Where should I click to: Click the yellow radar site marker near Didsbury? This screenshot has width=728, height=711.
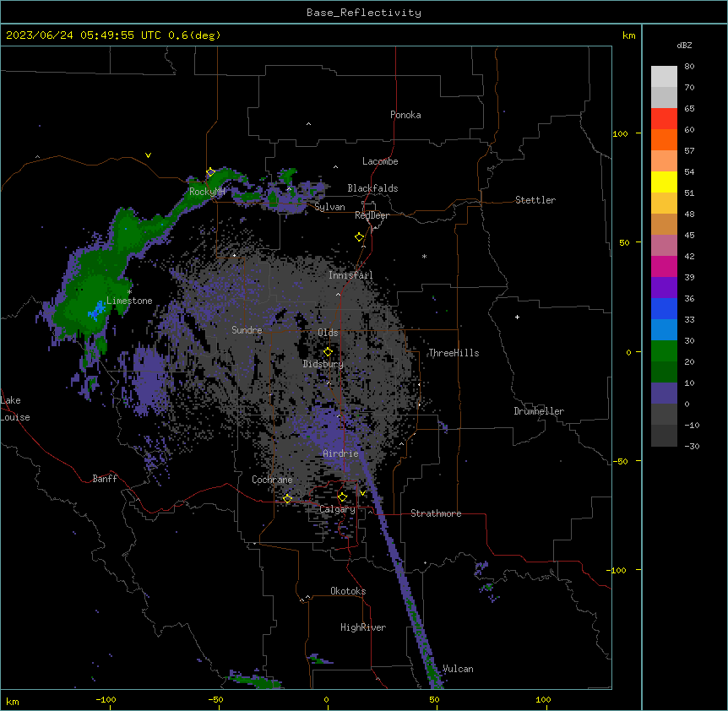point(328,352)
